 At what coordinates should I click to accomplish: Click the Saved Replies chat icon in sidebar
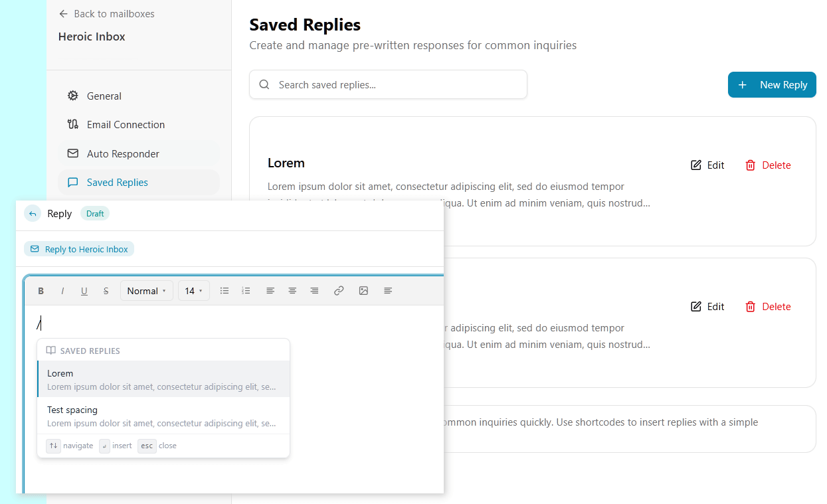tap(73, 182)
